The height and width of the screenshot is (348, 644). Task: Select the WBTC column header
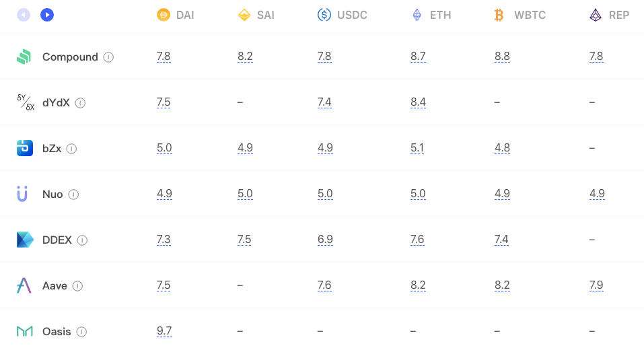pyautogui.click(x=520, y=15)
